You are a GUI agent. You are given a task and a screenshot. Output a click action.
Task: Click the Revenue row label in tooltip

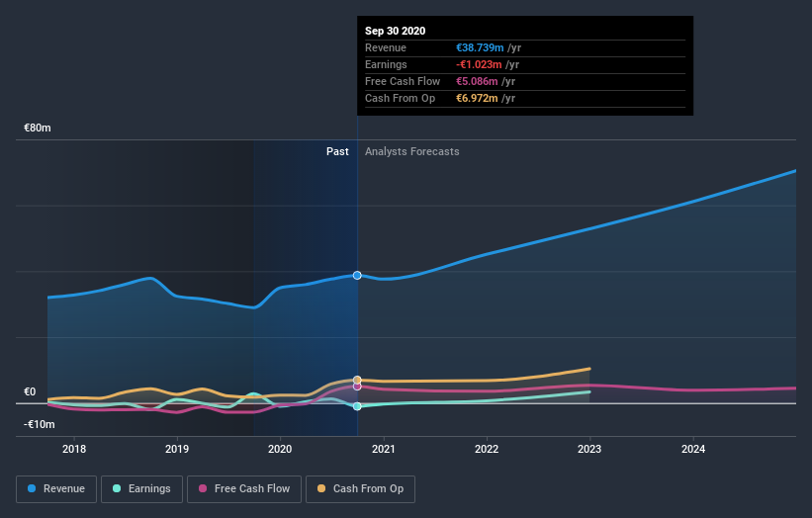point(386,47)
